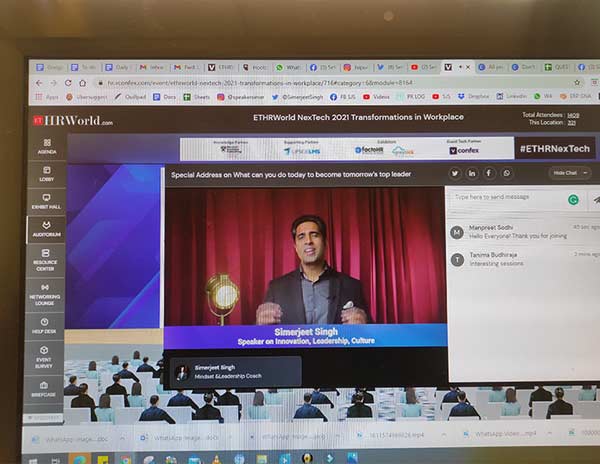Click the Hide Chat button
600x464 pixels.
[569, 173]
